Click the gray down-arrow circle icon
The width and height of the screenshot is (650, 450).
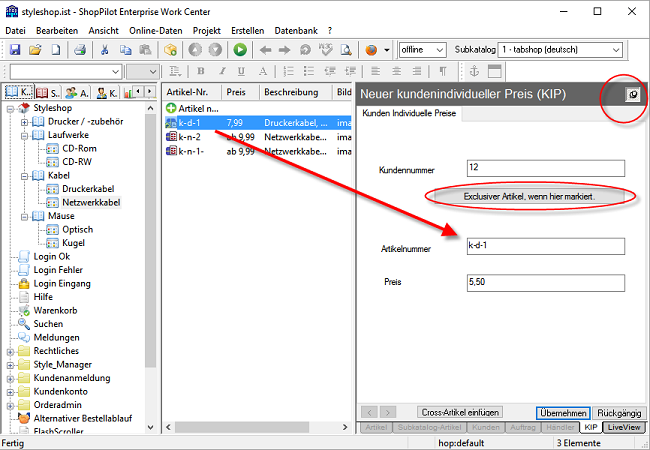tap(215, 50)
